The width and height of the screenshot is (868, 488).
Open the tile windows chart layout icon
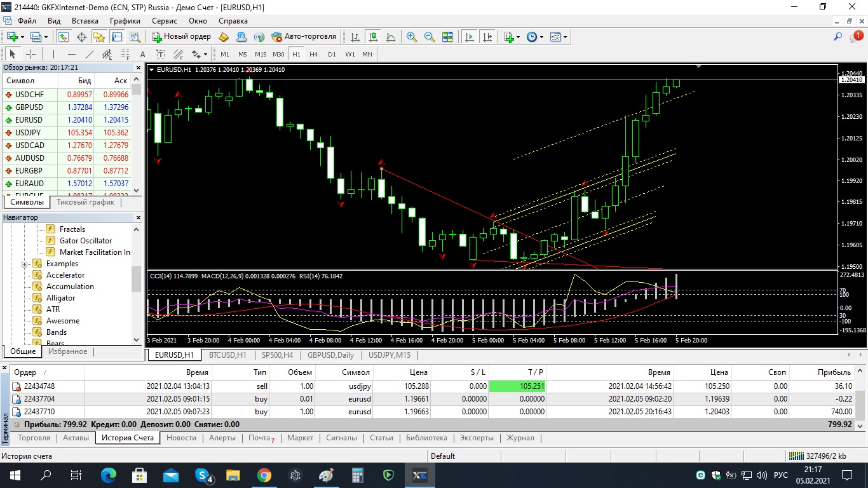tap(447, 37)
